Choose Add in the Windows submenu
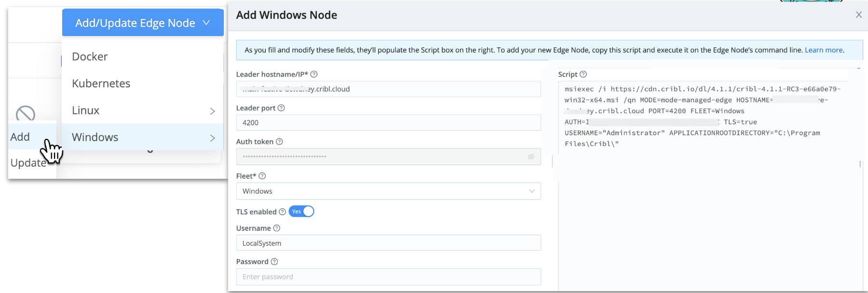Viewport: 868px width, 293px height. click(20, 137)
